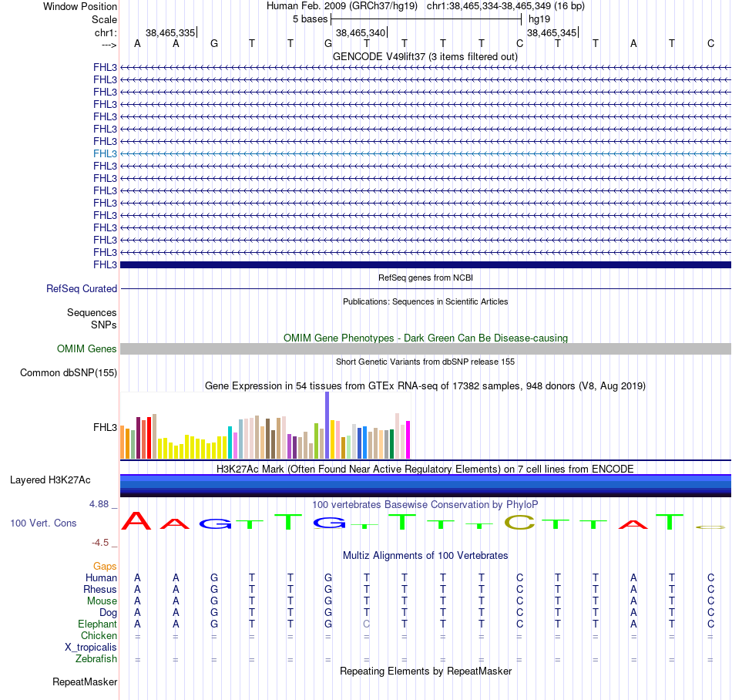Open the GTEx Gene Expression track title
This screenshot has width=732, height=700.
425,385
